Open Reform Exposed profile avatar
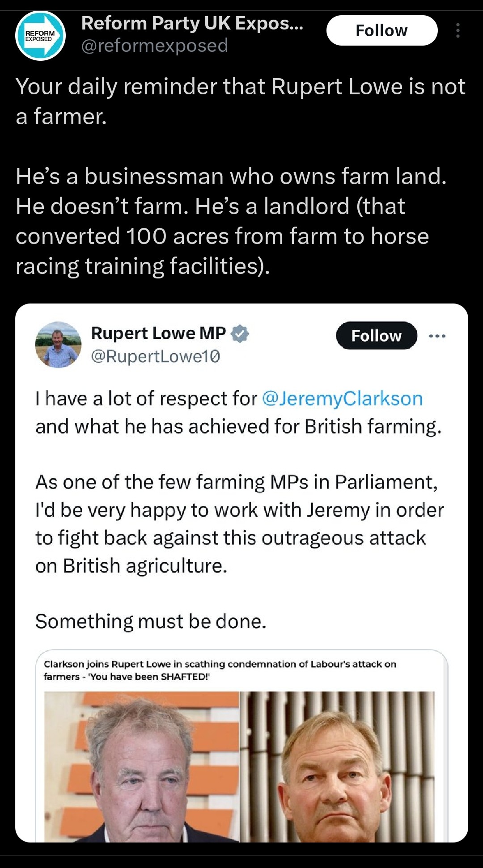Image resolution: width=483 pixels, height=868 pixels. click(x=40, y=35)
